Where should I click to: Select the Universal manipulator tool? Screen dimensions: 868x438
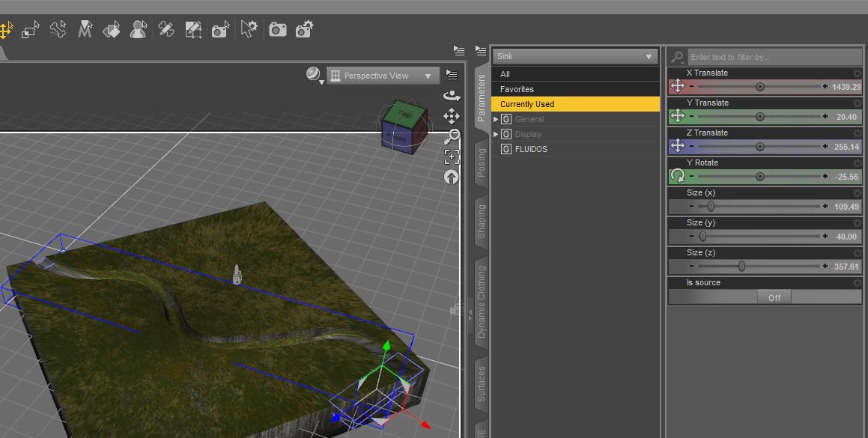5,30
